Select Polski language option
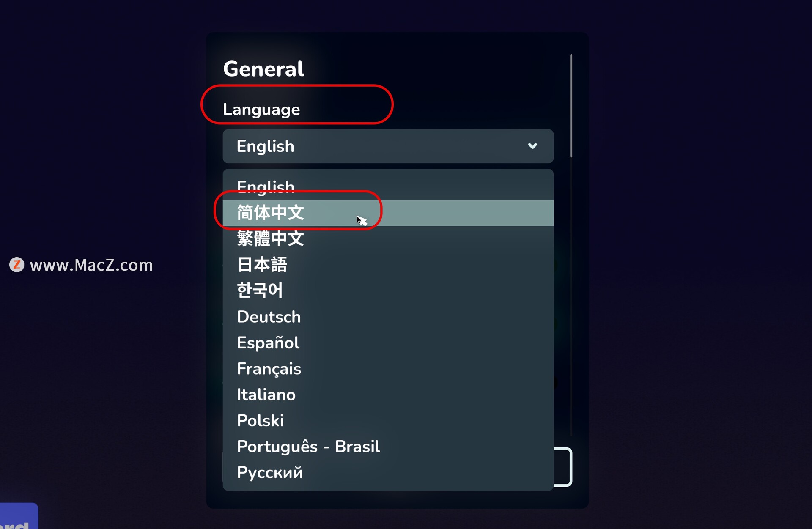Screen dimensions: 812x529 (x=261, y=421)
